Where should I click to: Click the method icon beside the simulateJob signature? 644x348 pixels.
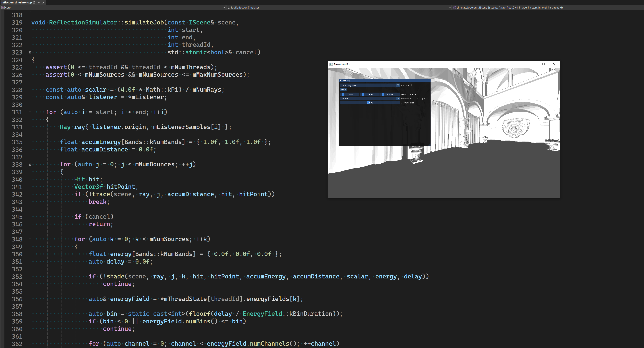[455, 7]
